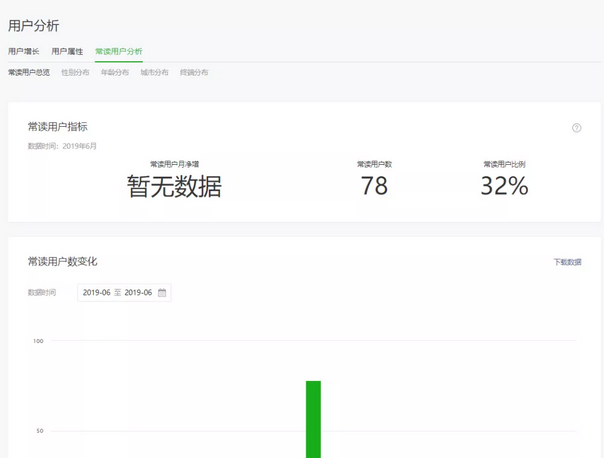Image resolution: width=604 pixels, height=458 pixels.
Task: Open the 年龄分布 sub-tab
Action: [115, 72]
